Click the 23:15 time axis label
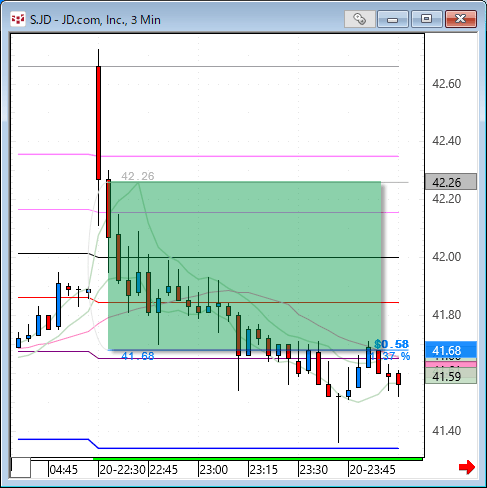This screenshot has height=488, width=487. (x=263, y=470)
